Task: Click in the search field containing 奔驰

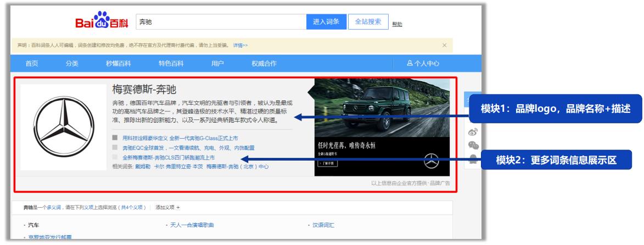Action: coord(221,22)
